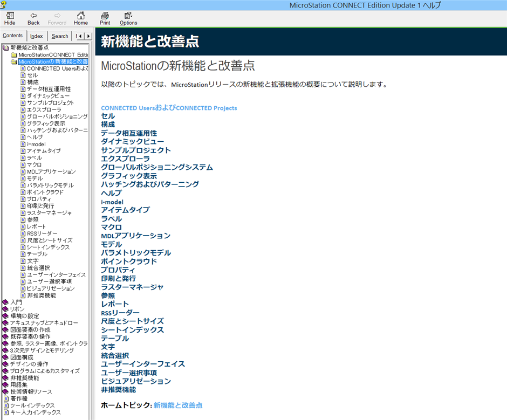The image size is (507, 420).
Task: Click page icon beside 統合選択 in tree
Action: 23,268
